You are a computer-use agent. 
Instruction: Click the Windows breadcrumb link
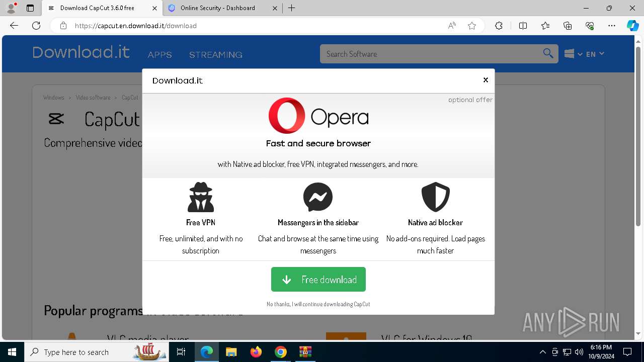point(54,98)
